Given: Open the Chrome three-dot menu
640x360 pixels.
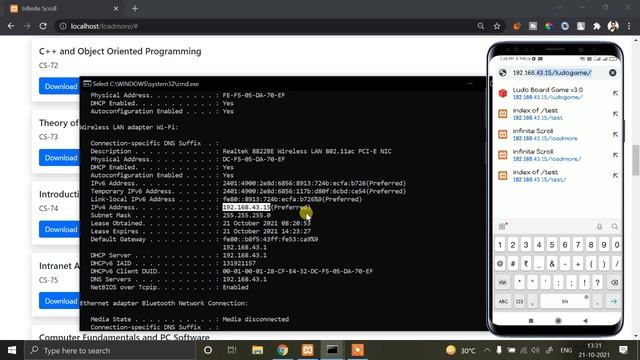Looking at the screenshot, I should coord(629,26).
